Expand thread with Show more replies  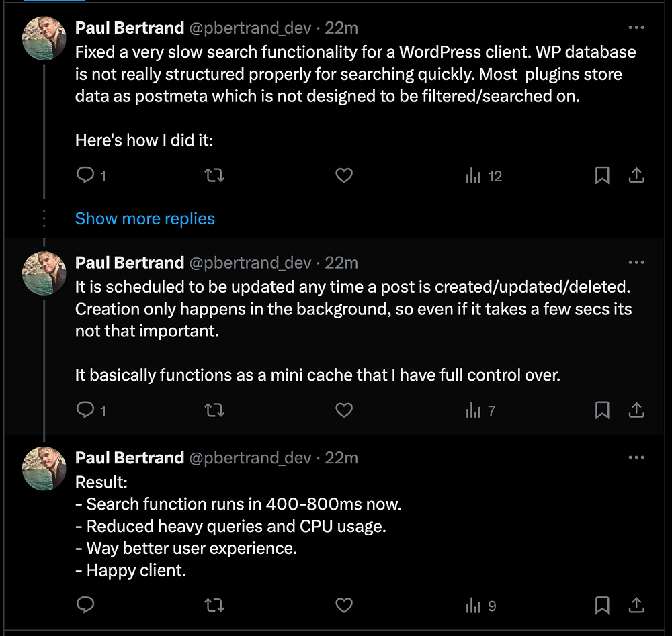coord(145,218)
